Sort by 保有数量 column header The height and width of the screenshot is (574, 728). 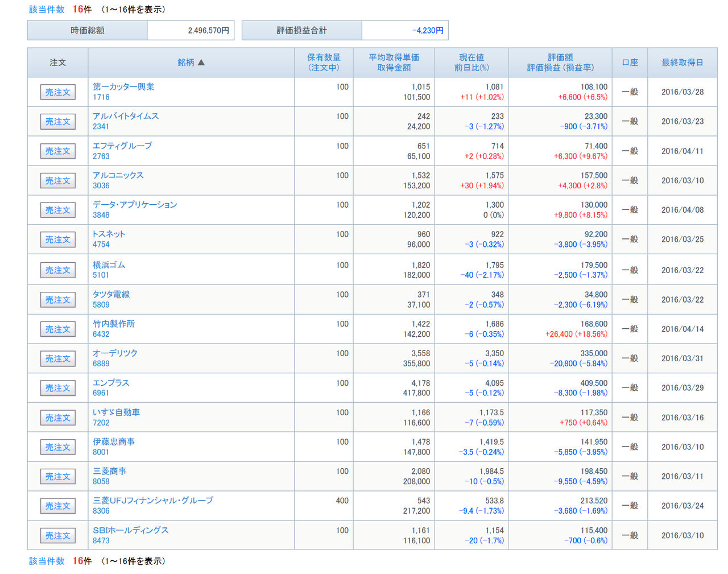[x=324, y=57]
